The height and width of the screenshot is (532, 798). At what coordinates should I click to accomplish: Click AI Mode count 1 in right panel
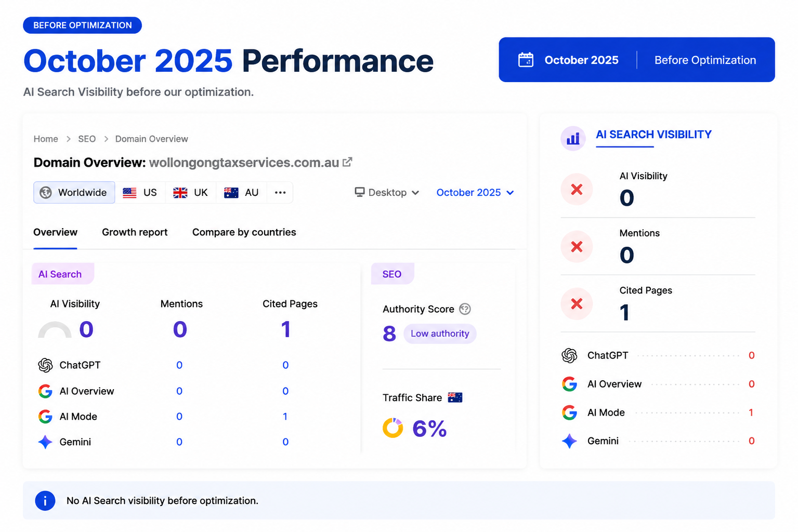751,413
